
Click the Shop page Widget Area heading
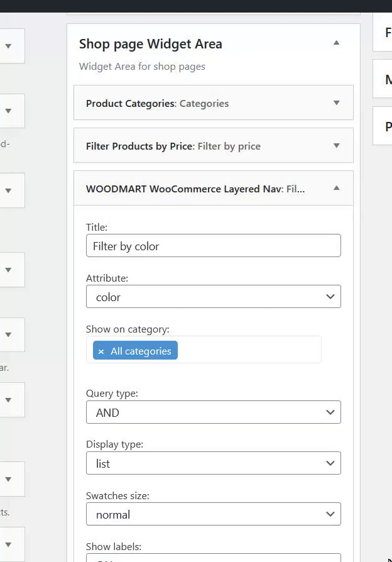150,44
